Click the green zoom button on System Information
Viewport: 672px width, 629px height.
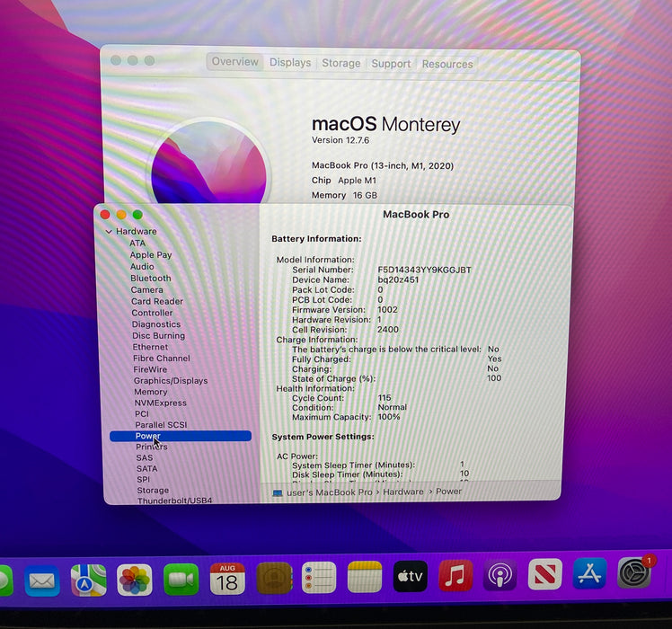click(x=137, y=215)
